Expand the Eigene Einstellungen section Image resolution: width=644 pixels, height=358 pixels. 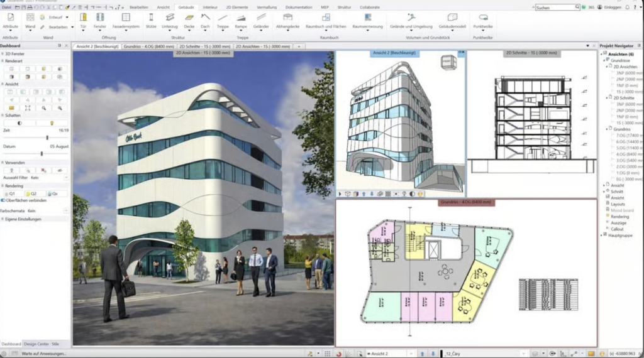[3, 219]
